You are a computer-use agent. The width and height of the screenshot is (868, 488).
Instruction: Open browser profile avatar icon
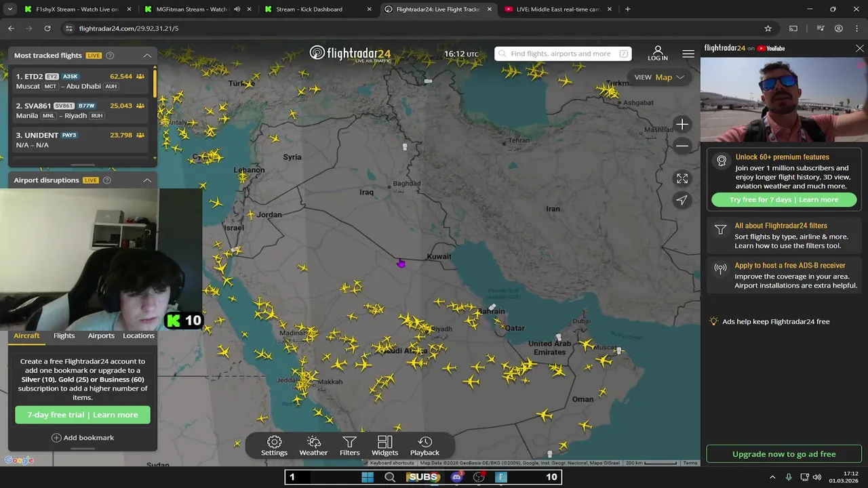[x=839, y=28]
